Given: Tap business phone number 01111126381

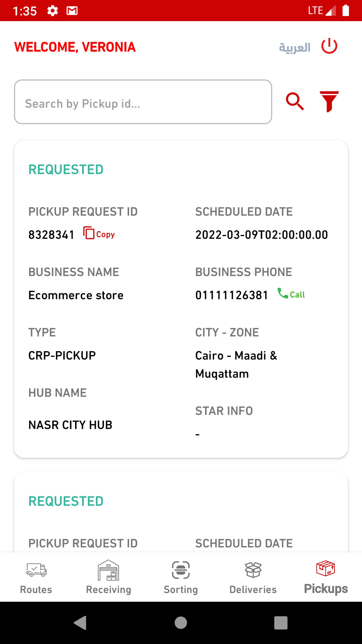Looking at the screenshot, I should tap(232, 295).
